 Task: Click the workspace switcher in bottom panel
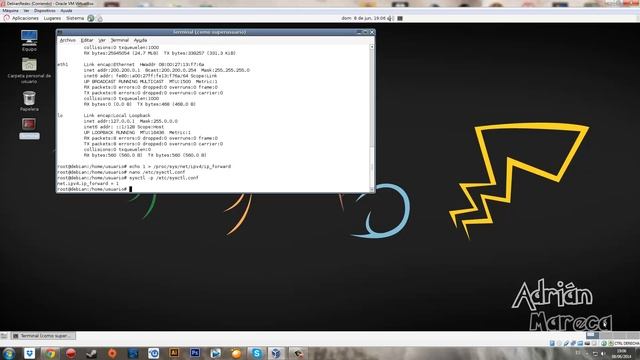[x=612, y=335]
